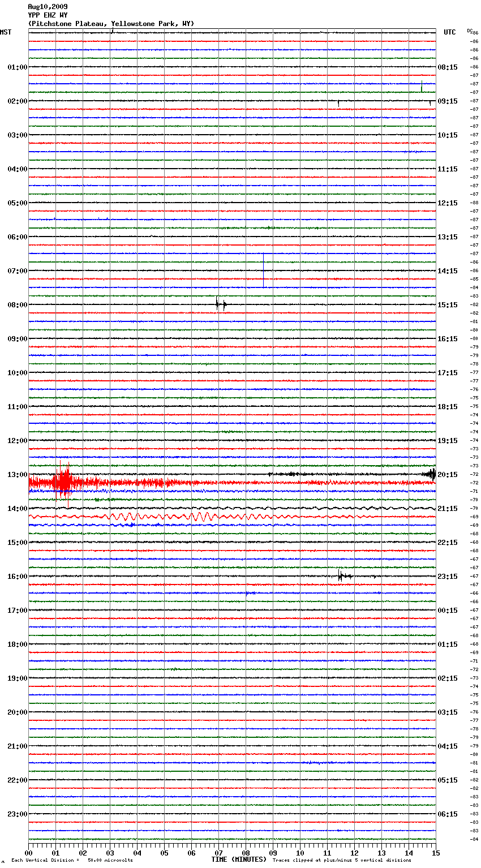Click the small black event on the 08:00 trace
Image resolution: width=481 pixels, height=868 pixels.
221,304
